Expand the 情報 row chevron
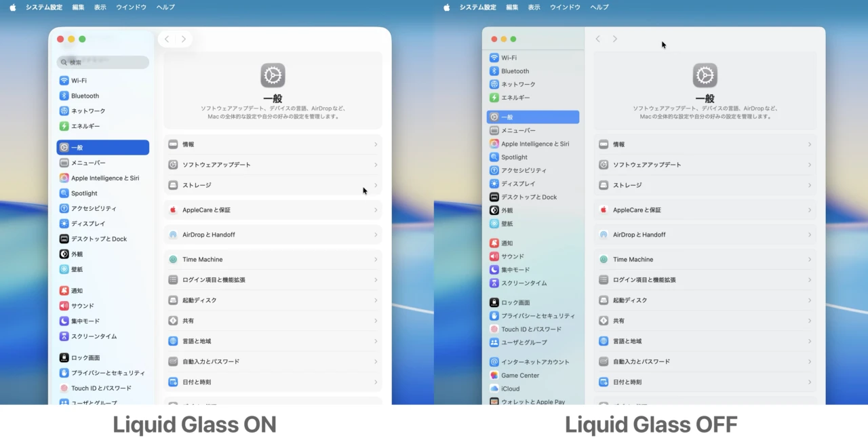 (377, 144)
